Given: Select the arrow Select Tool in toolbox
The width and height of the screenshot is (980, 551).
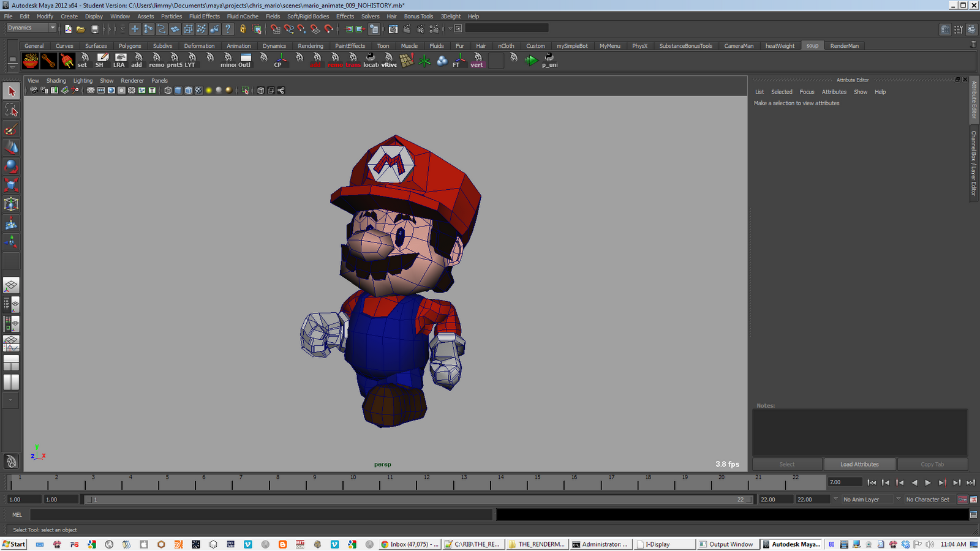Looking at the screenshot, I should (x=11, y=91).
